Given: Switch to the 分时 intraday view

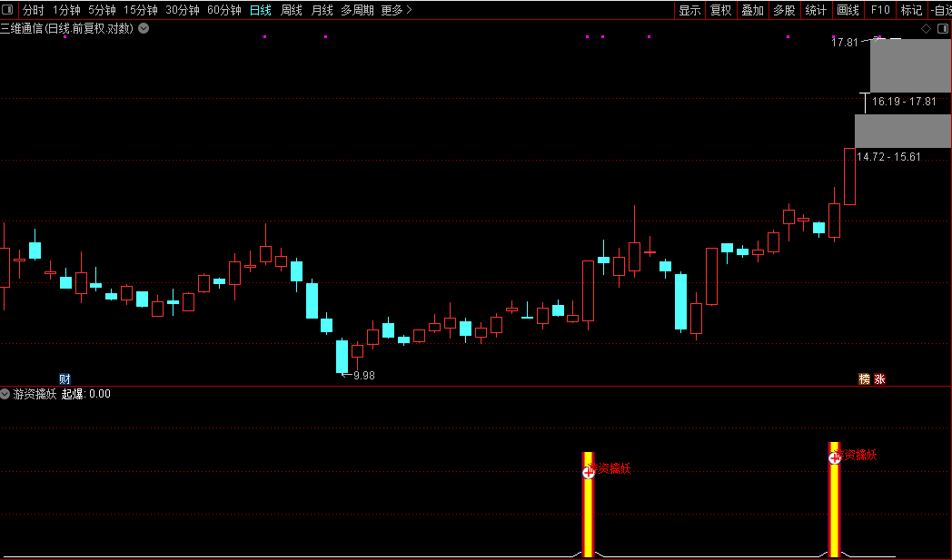Looking at the screenshot, I should click(34, 10).
